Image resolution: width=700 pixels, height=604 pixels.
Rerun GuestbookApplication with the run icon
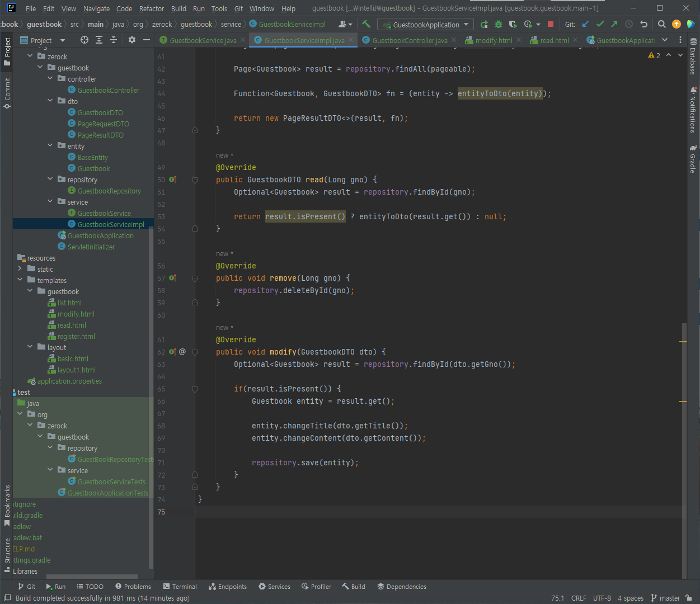point(484,24)
